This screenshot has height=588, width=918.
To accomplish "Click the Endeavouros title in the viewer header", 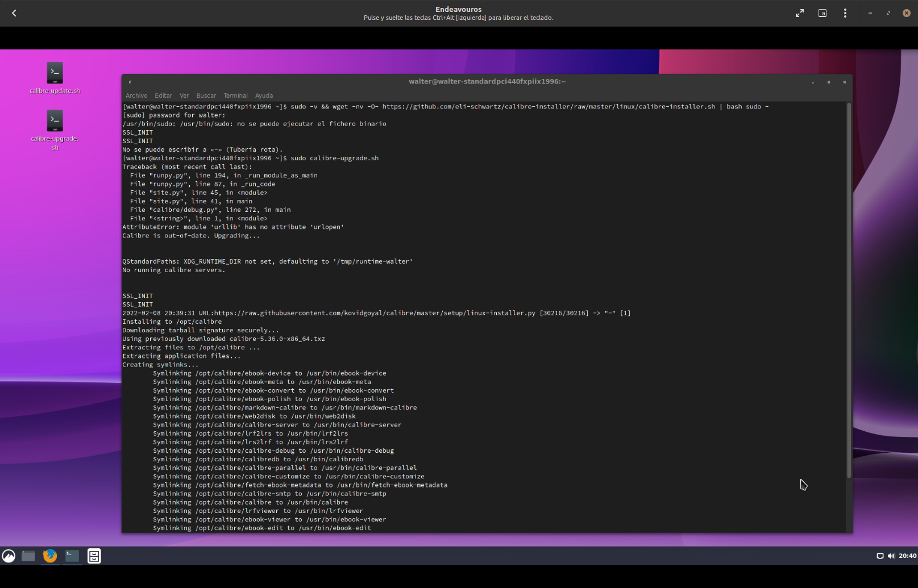I will 458,9.
